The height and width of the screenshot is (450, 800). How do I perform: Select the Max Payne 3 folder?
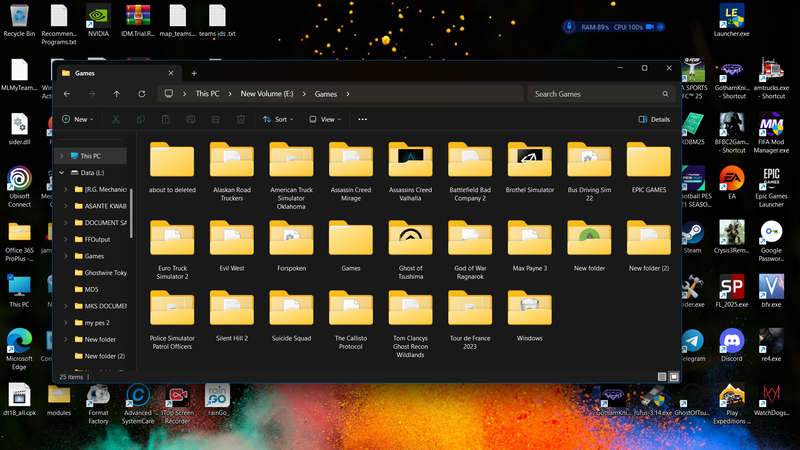530,246
